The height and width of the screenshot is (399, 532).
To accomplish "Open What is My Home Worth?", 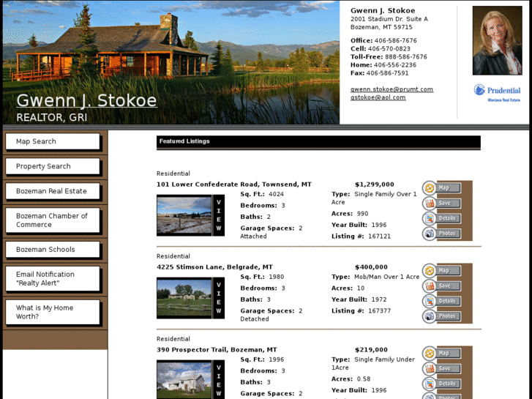I will click(x=53, y=312).
